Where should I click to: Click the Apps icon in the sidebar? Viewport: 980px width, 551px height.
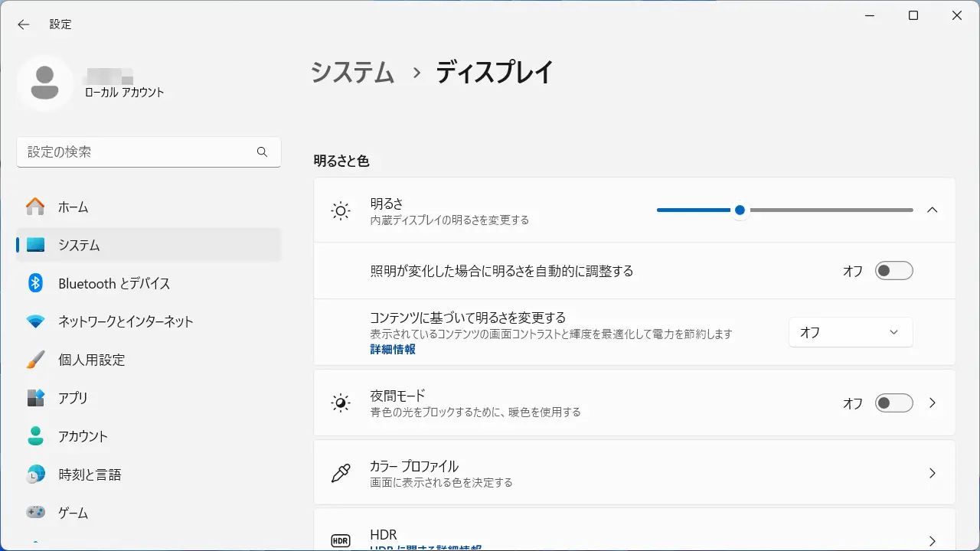click(35, 398)
